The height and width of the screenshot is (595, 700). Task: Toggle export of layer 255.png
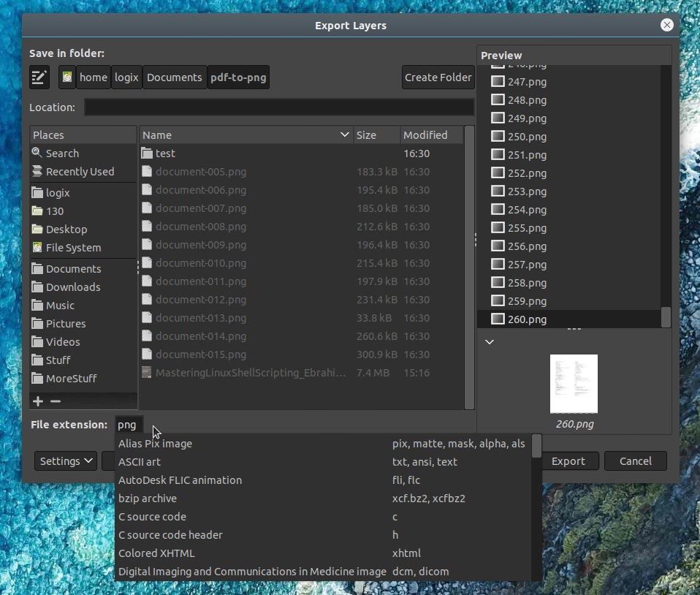point(499,228)
